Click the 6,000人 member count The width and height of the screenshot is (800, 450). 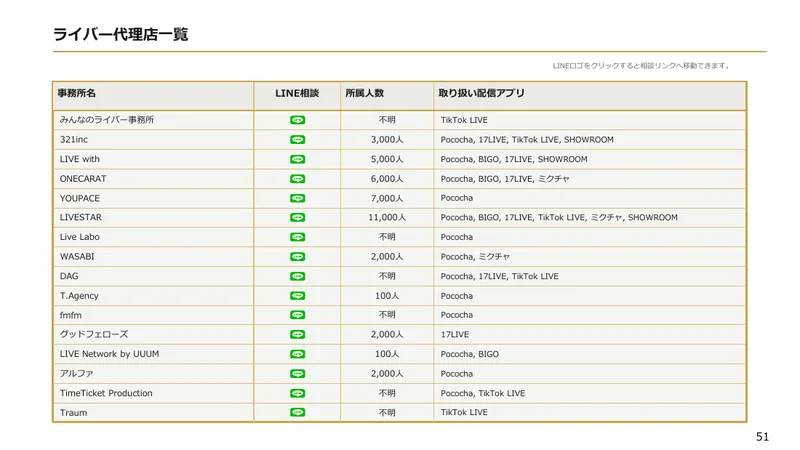(387, 179)
